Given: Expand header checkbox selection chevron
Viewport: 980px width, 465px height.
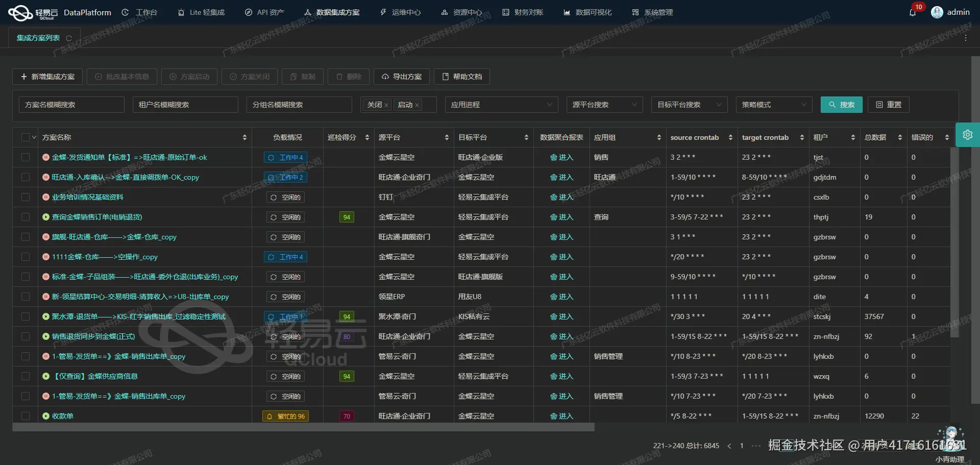Looking at the screenshot, I should tap(34, 137).
